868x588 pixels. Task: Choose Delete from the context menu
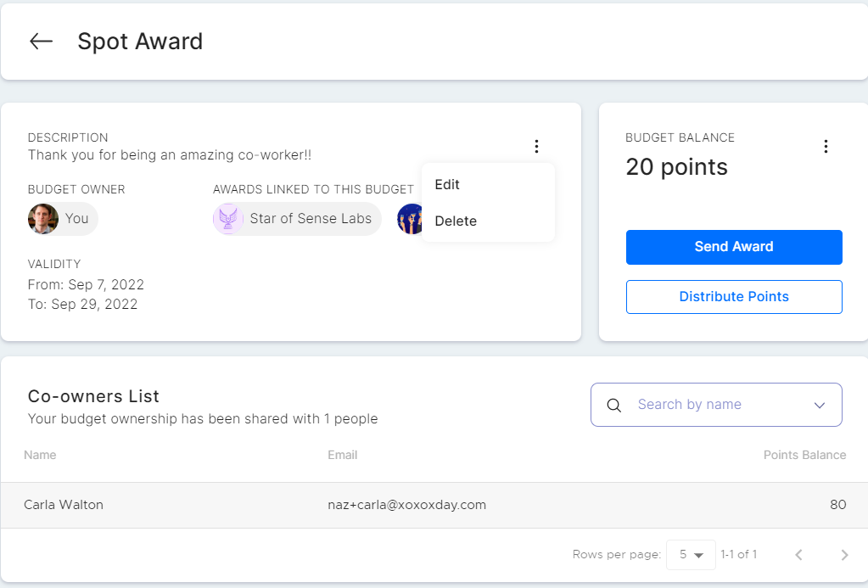click(456, 221)
